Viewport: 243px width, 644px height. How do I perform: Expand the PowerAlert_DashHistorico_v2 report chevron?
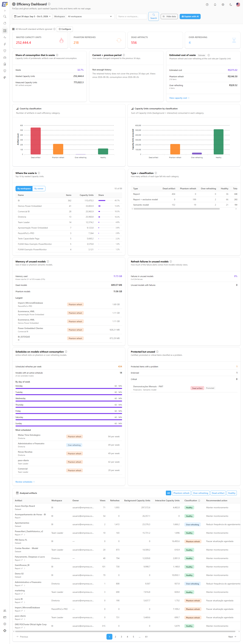pos(24,535)
